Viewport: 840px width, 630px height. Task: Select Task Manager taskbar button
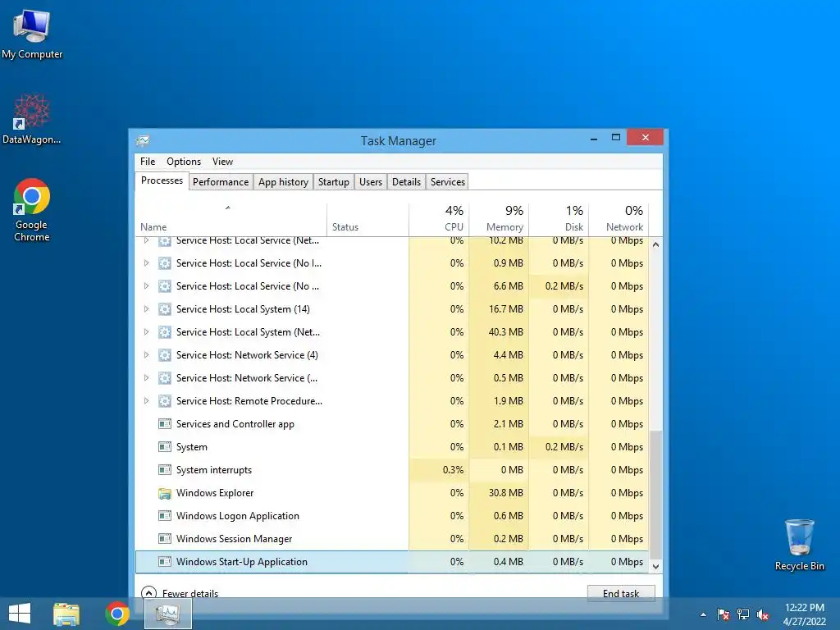click(168, 614)
